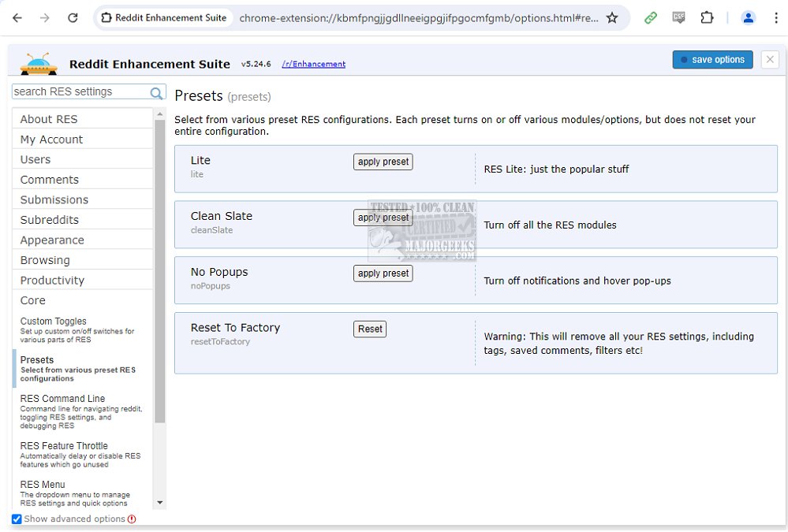Click the Reset To Factory button
788x532 pixels.
[370, 329]
